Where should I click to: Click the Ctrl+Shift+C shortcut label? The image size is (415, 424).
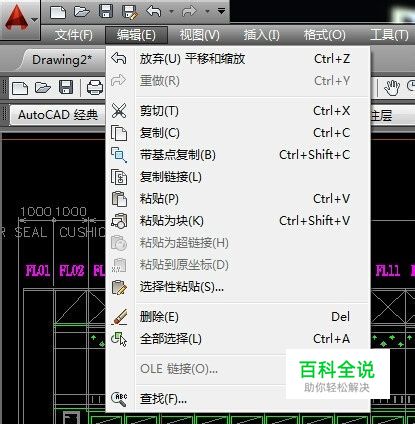(314, 155)
